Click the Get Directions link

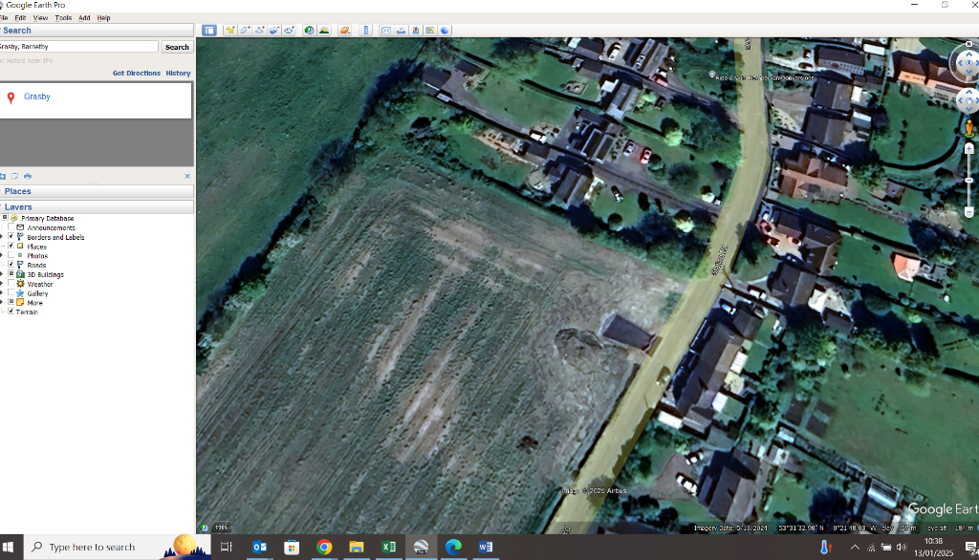[136, 74]
